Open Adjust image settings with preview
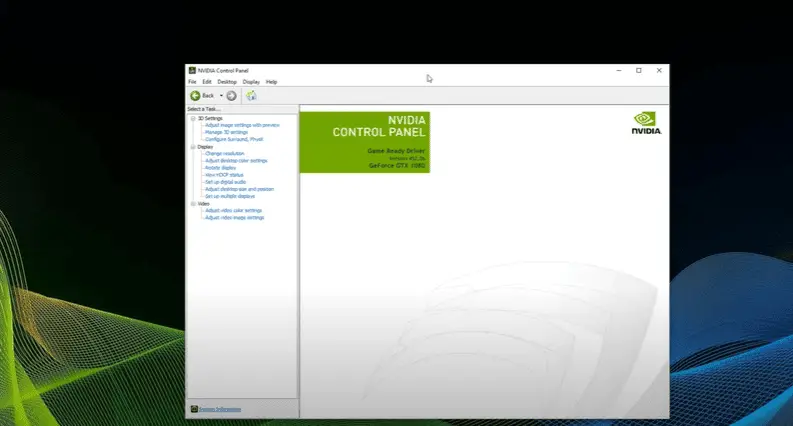The height and width of the screenshot is (426, 793). coord(242,125)
